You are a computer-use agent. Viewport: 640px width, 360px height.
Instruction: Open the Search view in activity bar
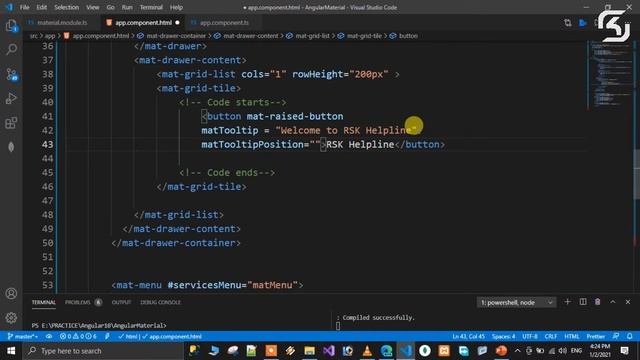tap(11, 50)
